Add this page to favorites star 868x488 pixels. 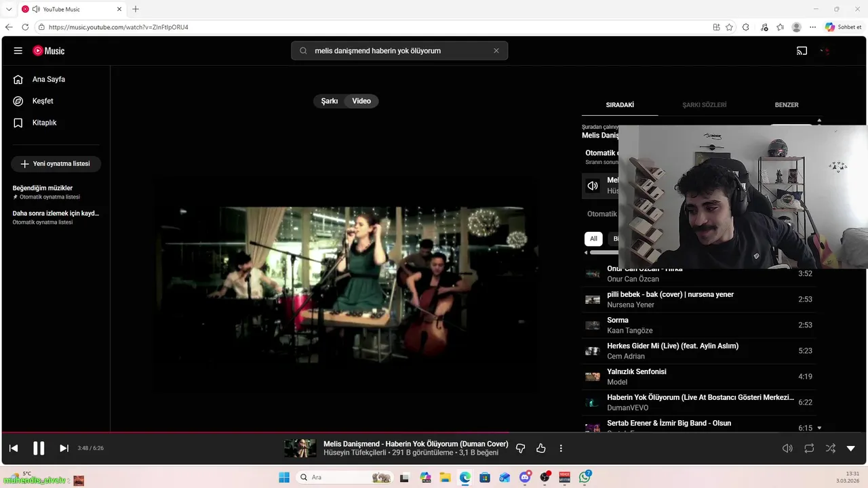(x=729, y=27)
